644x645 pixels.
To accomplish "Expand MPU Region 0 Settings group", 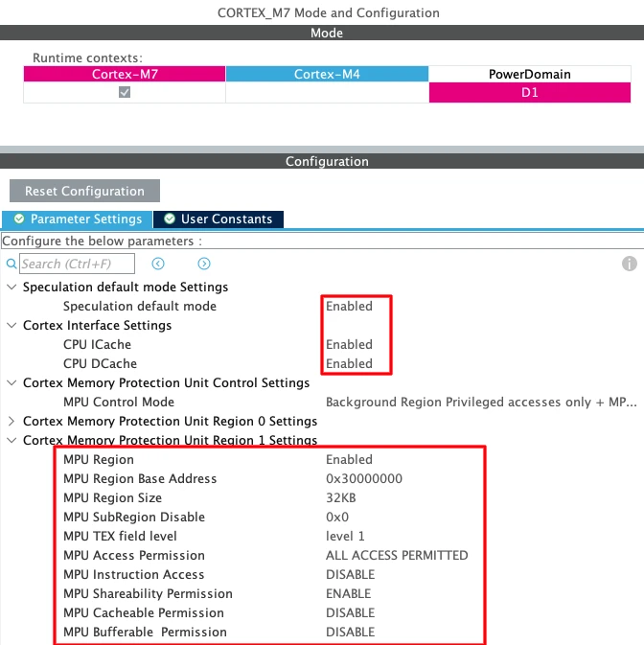I will tap(11, 422).
